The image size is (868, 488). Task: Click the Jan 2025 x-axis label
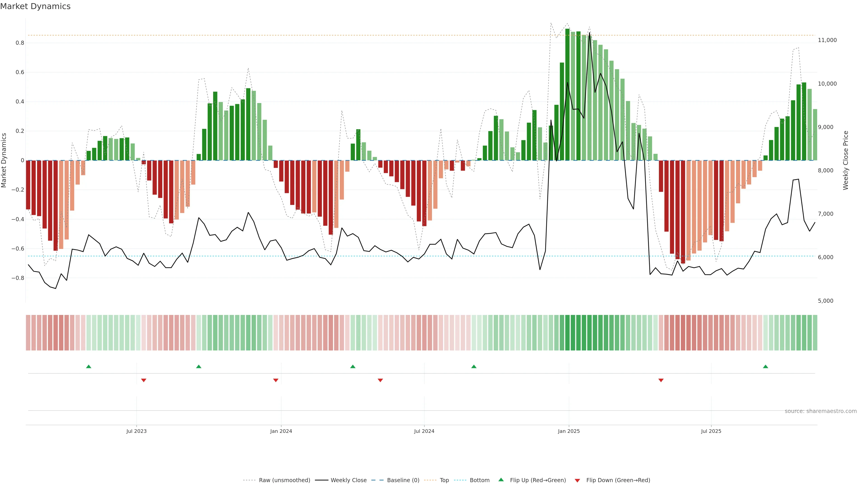pos(569,431)
